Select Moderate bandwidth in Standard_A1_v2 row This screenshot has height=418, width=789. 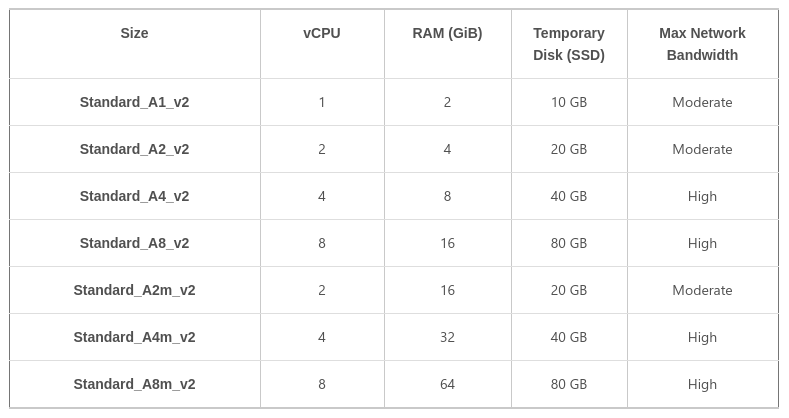click(x=702, y=102)
